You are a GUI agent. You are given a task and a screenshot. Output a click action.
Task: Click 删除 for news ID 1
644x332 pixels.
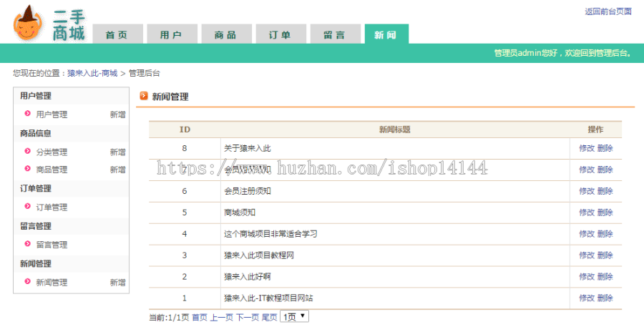(x=605, y=298)
